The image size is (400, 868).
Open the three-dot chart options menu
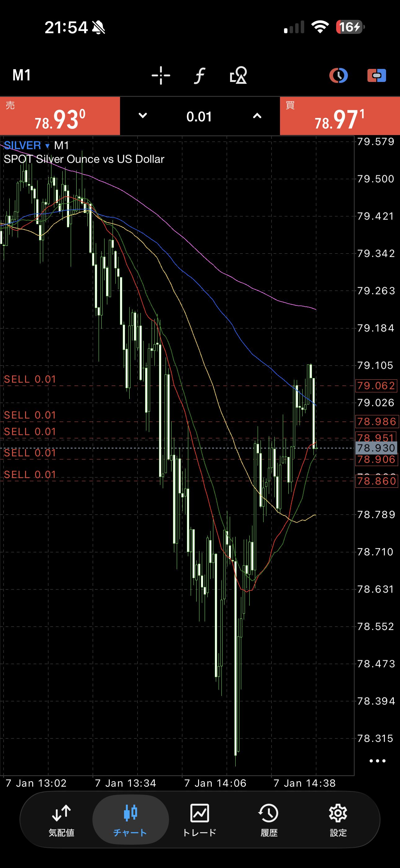pyautogui.click(x=377, y=761)
